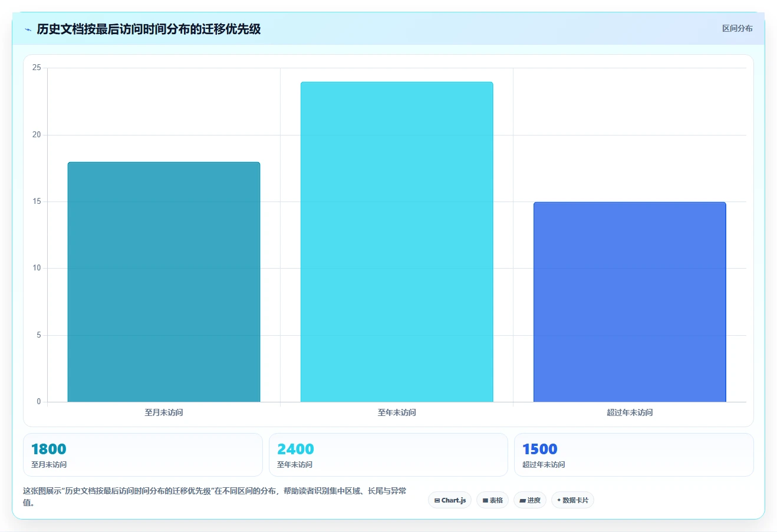Image resolution: width=777 pixels, height=532 pixels.
Task: Click the y-axis value 20
Action: point(37,135)
